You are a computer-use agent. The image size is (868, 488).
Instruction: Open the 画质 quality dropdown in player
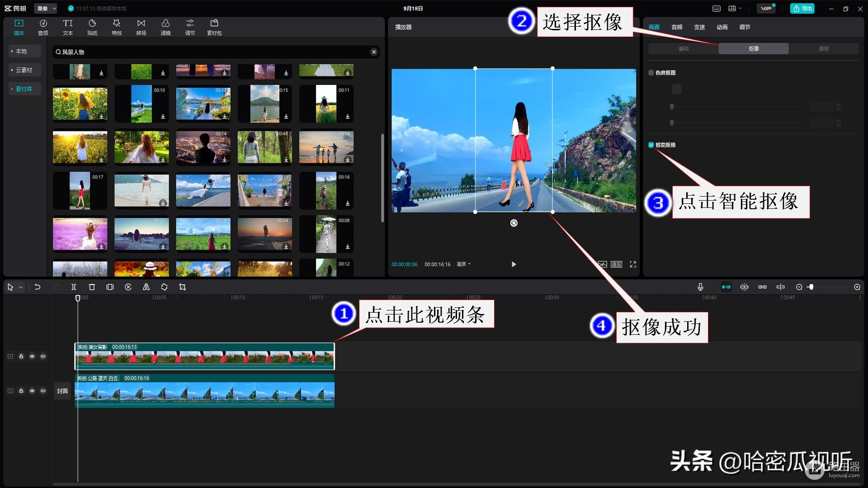[x=463, y=264]
